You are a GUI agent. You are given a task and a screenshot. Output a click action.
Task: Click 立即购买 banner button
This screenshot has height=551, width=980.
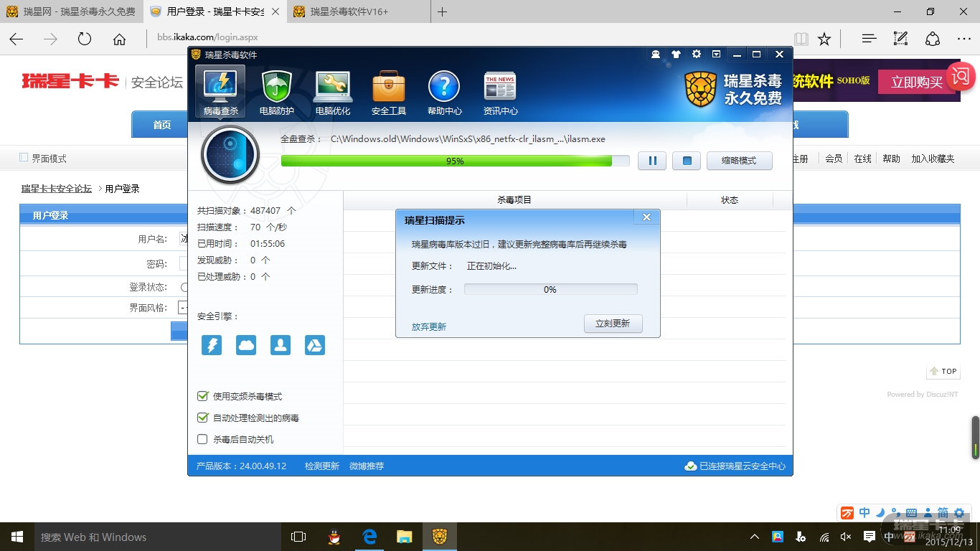[x=917, y=82]
